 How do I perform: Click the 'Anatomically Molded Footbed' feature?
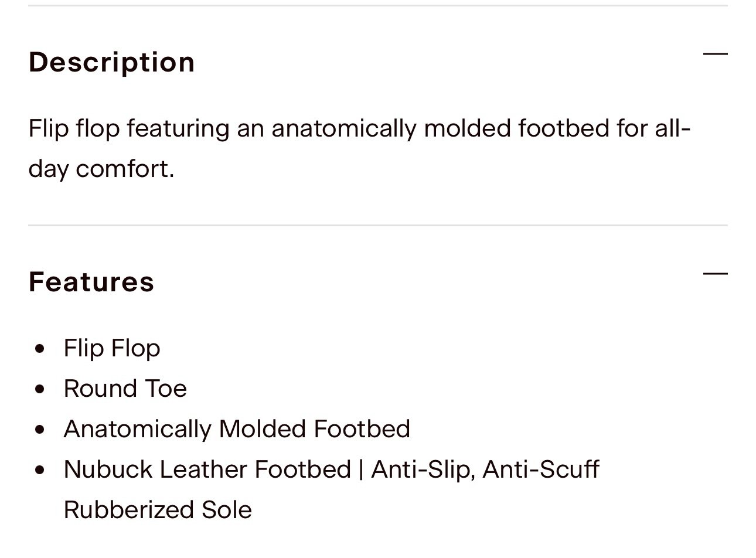point(237,429)
